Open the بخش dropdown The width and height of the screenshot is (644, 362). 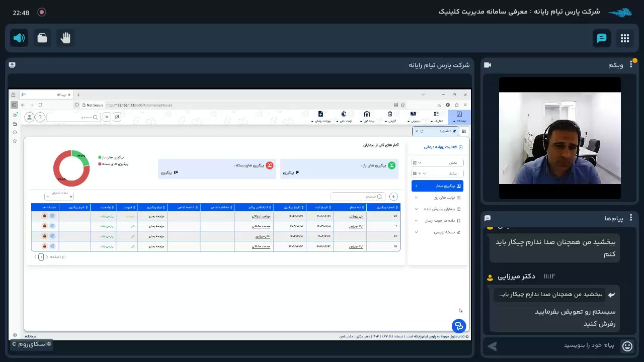pos(437,163)
